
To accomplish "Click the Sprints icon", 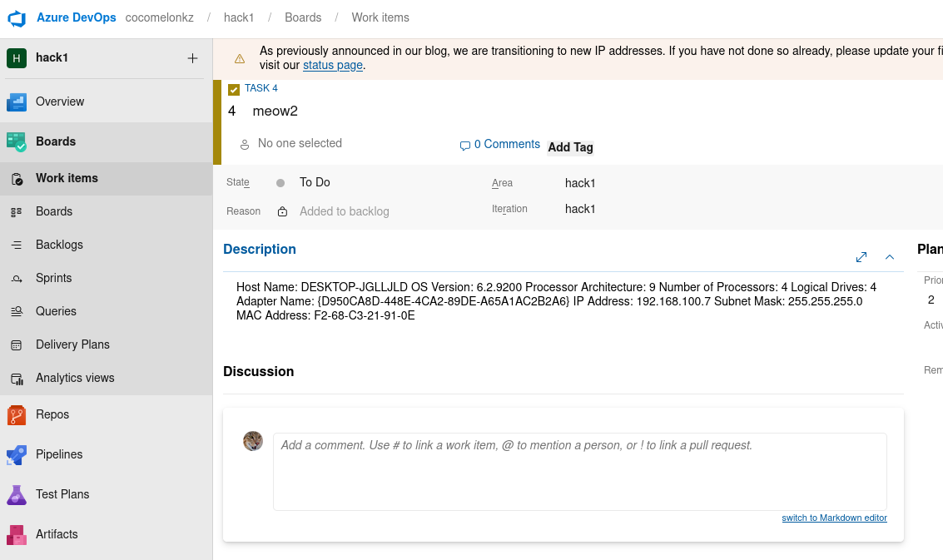I will pos(17,279).
